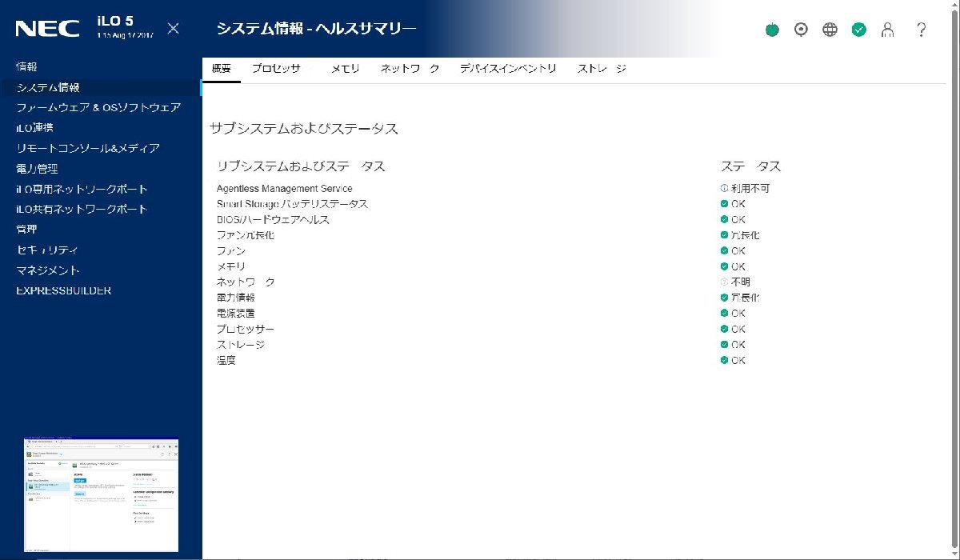Open マネジメント in the sidebar

(x=48, y=270)
